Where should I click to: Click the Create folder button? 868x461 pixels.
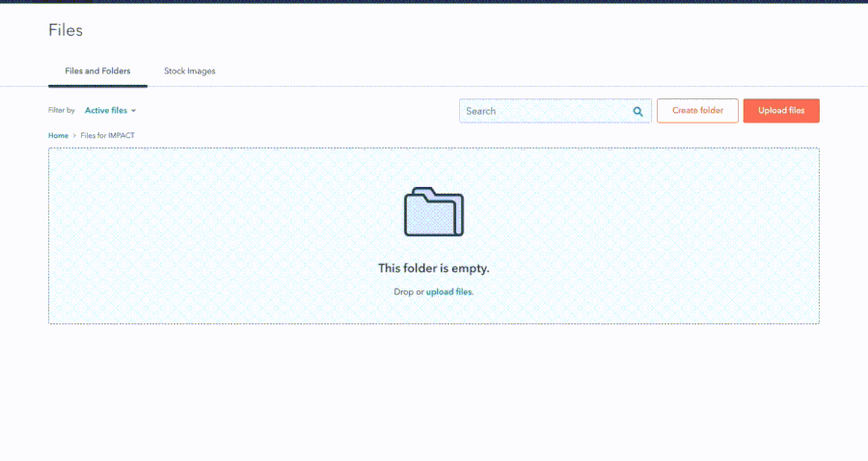(697, 111)
